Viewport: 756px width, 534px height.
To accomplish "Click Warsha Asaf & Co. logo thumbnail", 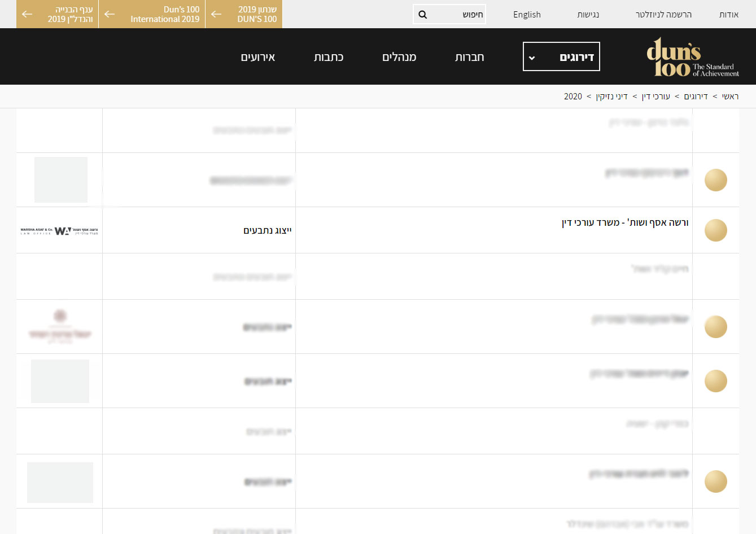I will pos(59,231).
